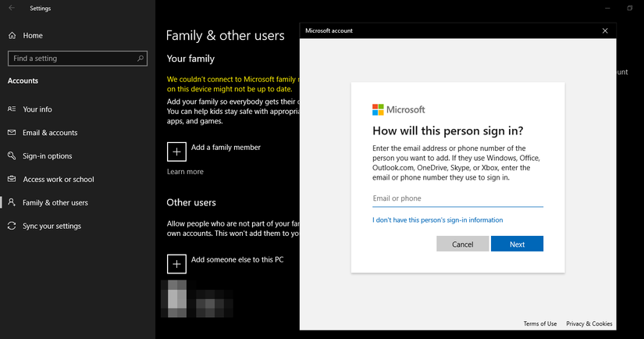
Task: Open Access work or school page
Action: pyautogui.click(x=59, y=179)
